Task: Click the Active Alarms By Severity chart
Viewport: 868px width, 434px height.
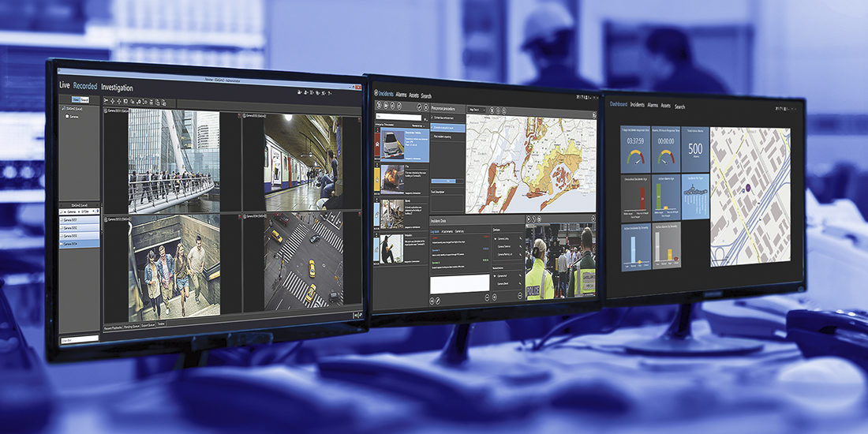Action: 667,248
